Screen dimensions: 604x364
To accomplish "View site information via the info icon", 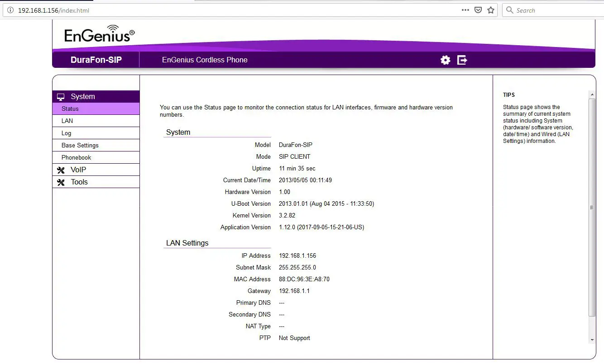I will tap(10, 9).
